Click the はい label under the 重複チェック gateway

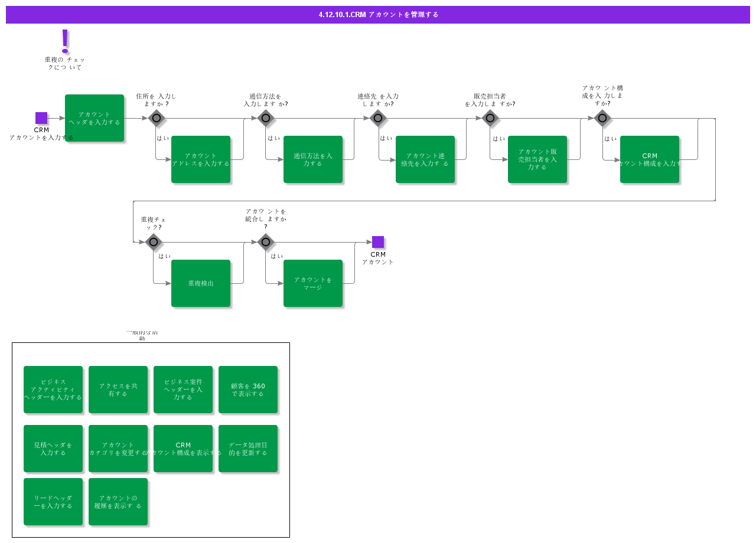(165, 256)
